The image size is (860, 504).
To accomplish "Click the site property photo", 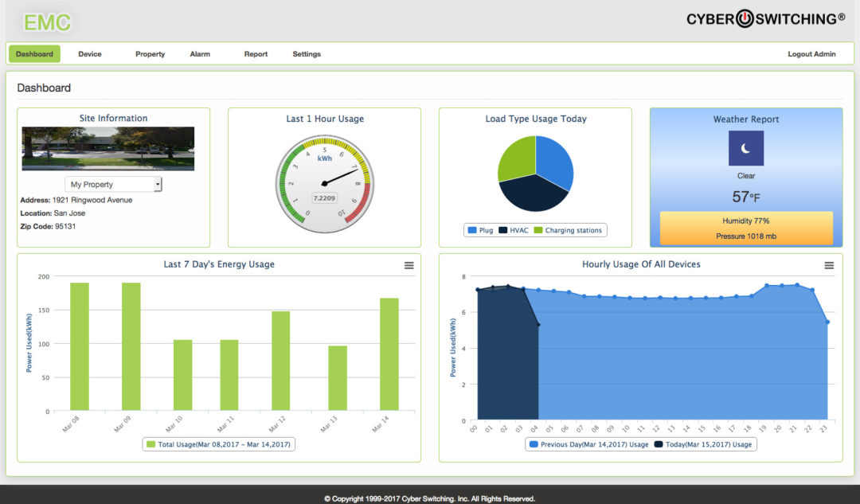I will click(x=108, y=149).
